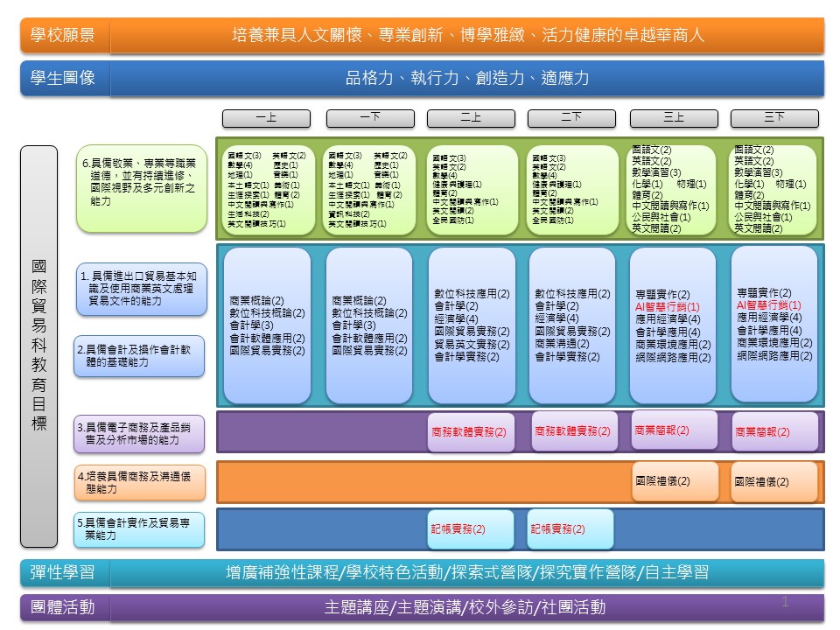
Task: Switch to the 三下 semester tab
Action: click(774, 118)
